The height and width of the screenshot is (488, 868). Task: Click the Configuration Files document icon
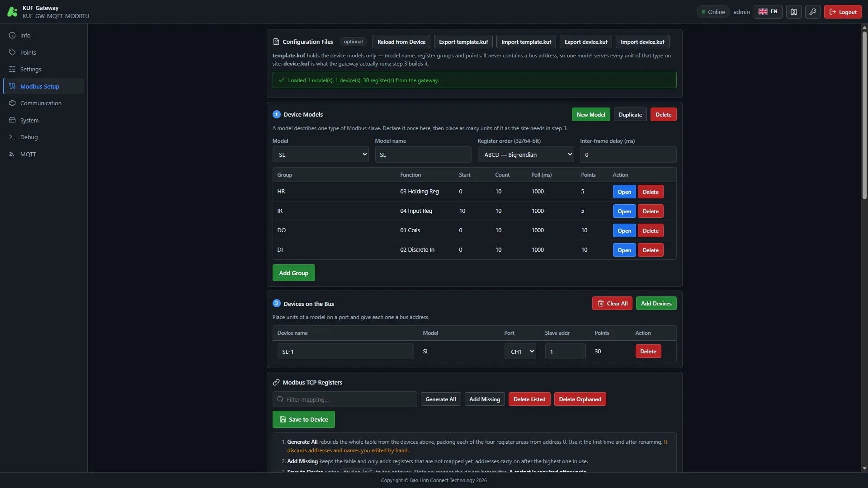coord(276,42)
